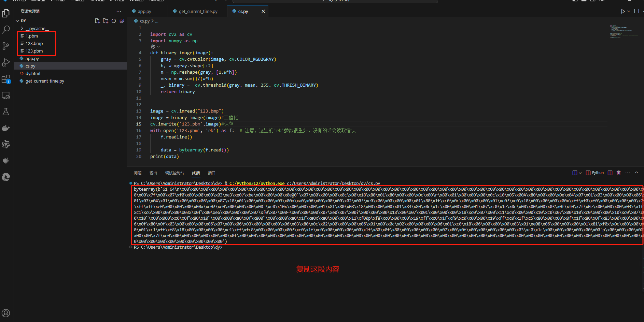Switch to the 输出 panel tab
This screenshot has width=644, height=322.
pos(153,173)
